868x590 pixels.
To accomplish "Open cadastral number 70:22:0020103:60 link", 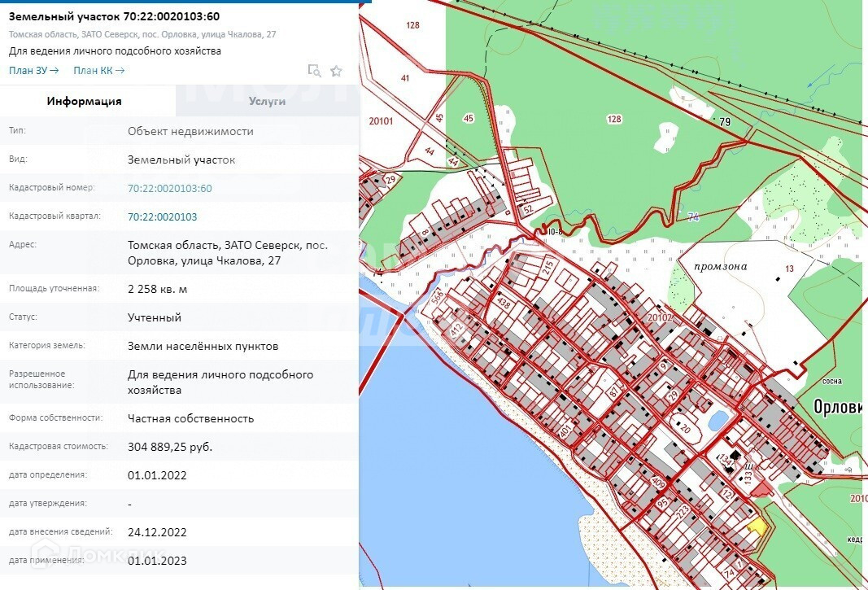I will coord(169,189).
